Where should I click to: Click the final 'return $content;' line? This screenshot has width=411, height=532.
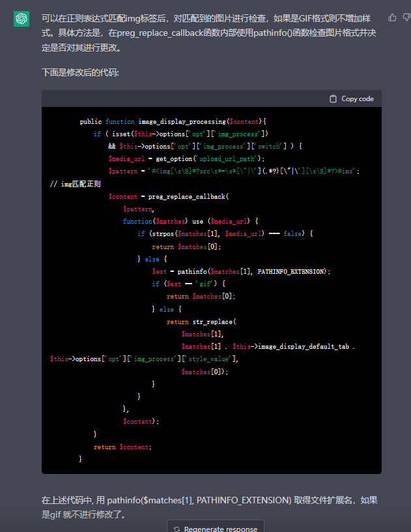[122, 447]
